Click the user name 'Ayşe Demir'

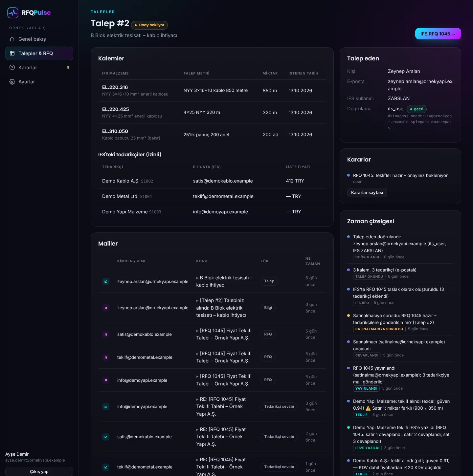[17, 454]
